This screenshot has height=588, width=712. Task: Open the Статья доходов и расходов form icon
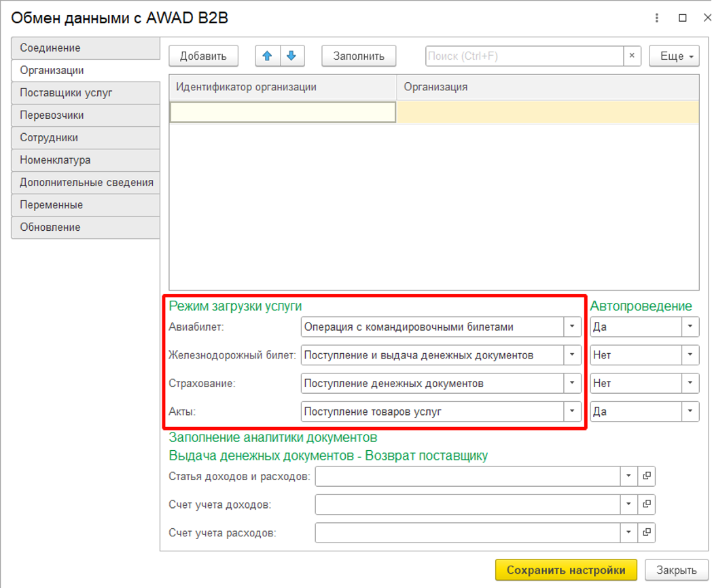point(647,477)
